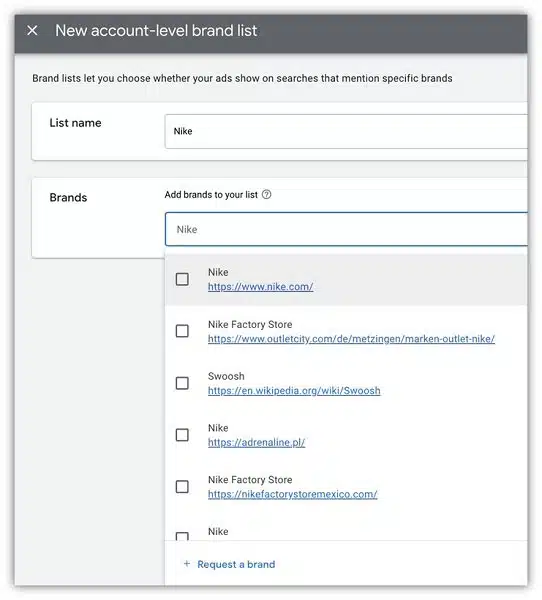
Task: Select the Swoosh suggestion name text
Action: click(x=226, y=376)
